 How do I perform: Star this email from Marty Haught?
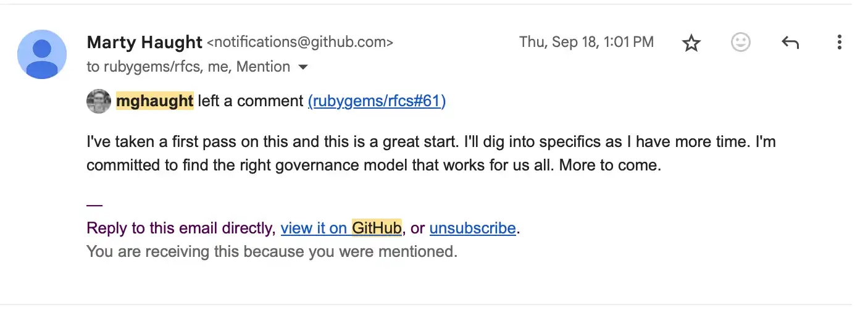tap(691, 43)
